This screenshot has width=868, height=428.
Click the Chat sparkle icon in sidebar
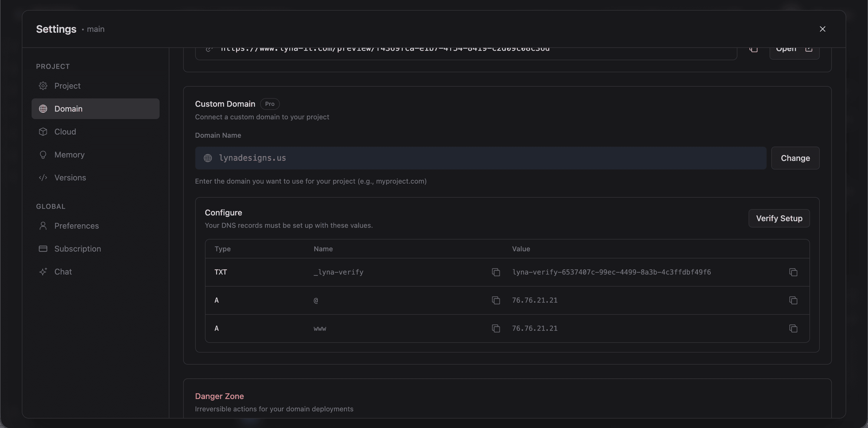pos(43,271)
